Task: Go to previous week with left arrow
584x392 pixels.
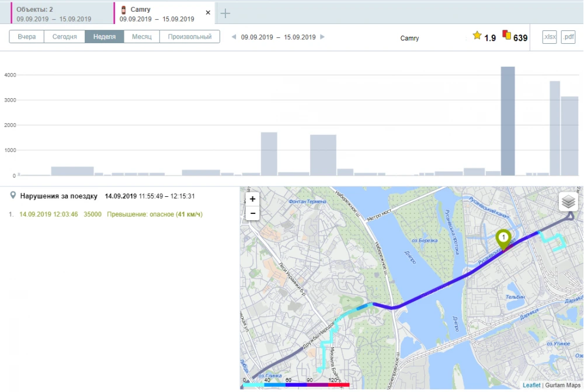Action: [x=234, y=37]
